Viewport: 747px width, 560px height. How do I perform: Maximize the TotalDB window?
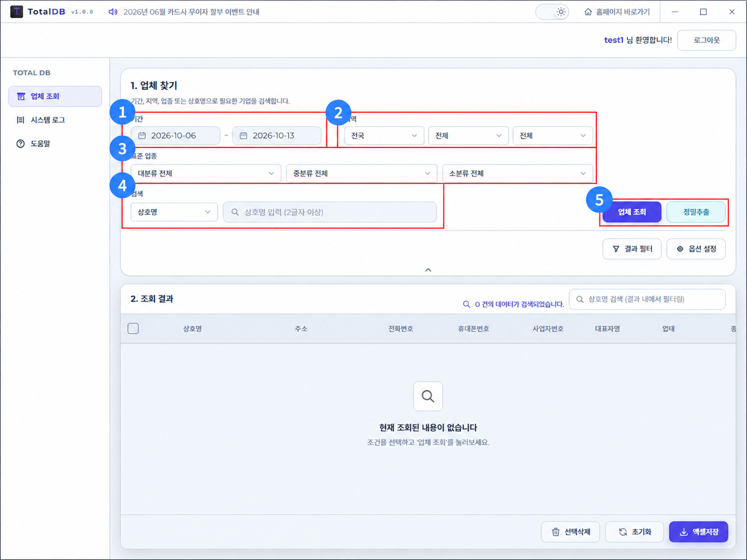[x=703, y=12]
